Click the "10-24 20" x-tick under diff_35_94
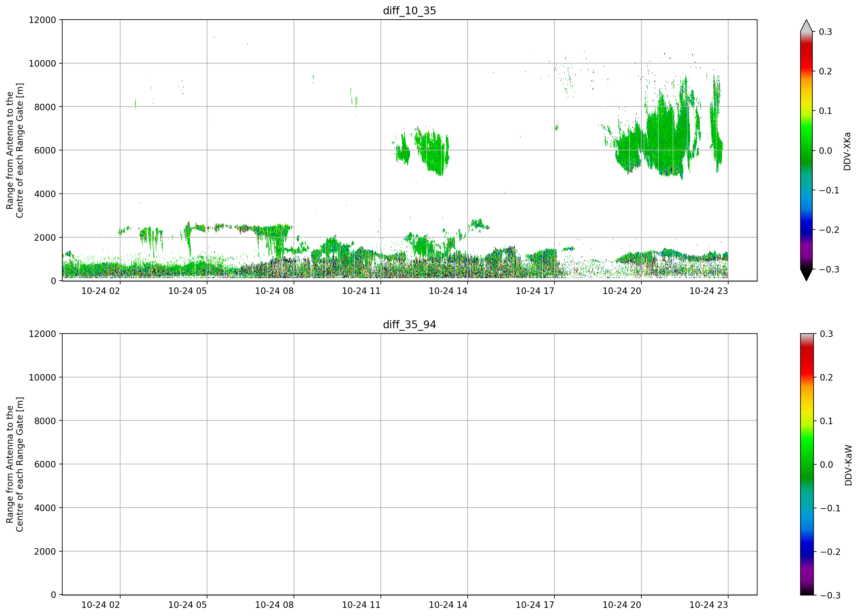This screenshot has width=859, height=616. click(622, 605)
